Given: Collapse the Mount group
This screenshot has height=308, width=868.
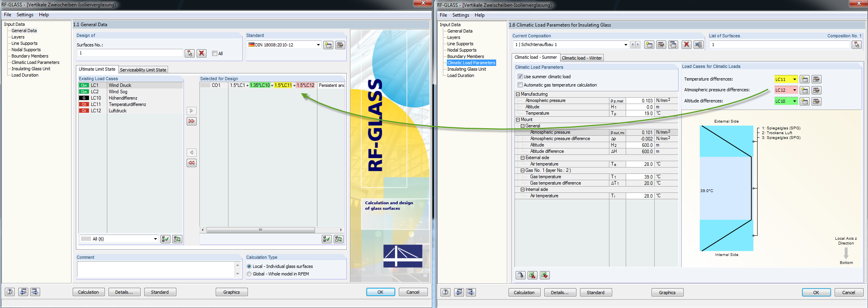Looking at the screenshot, I should 518,119.
